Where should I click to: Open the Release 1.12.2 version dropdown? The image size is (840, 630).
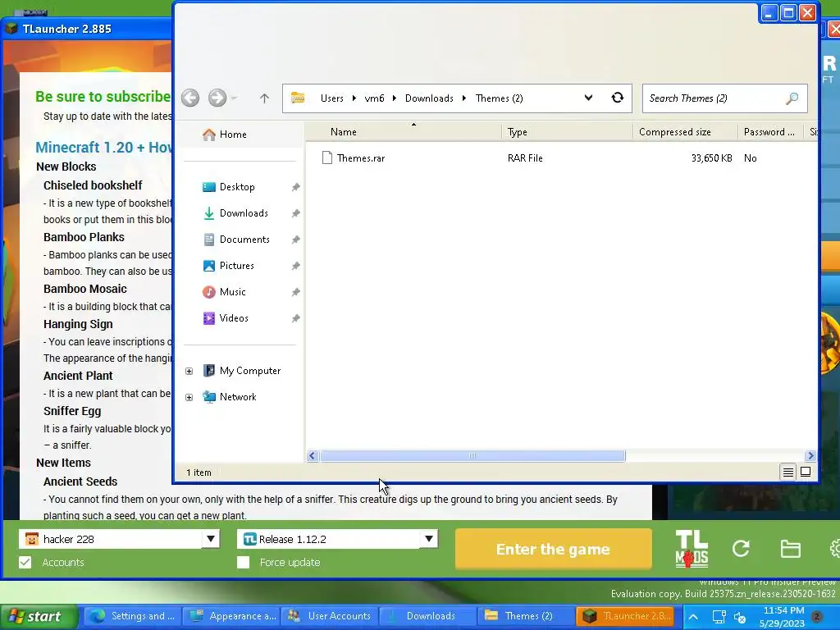pos(429,539)
